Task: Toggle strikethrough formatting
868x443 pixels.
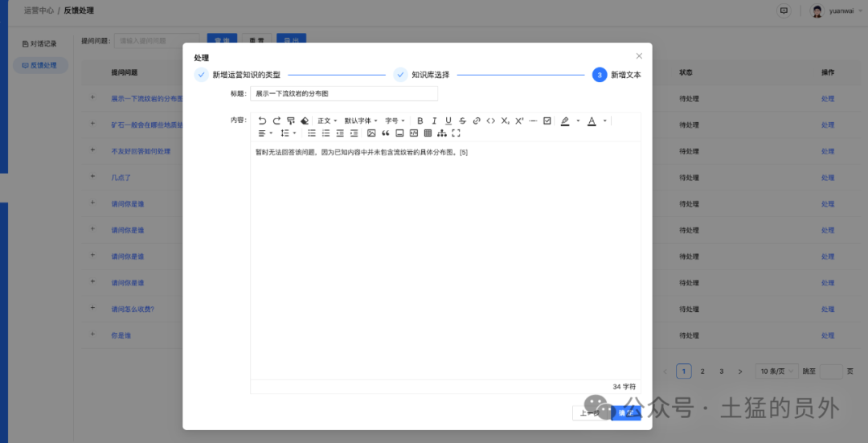Action: click(462, 121)
